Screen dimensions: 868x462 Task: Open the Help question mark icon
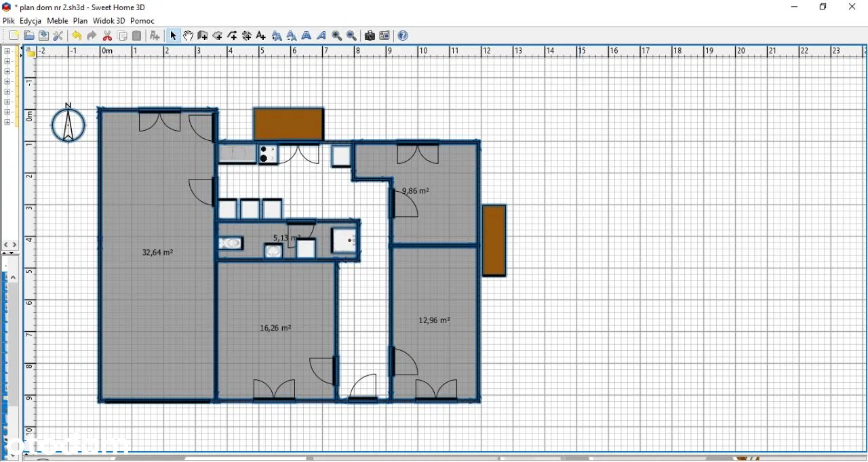(403, 36)
